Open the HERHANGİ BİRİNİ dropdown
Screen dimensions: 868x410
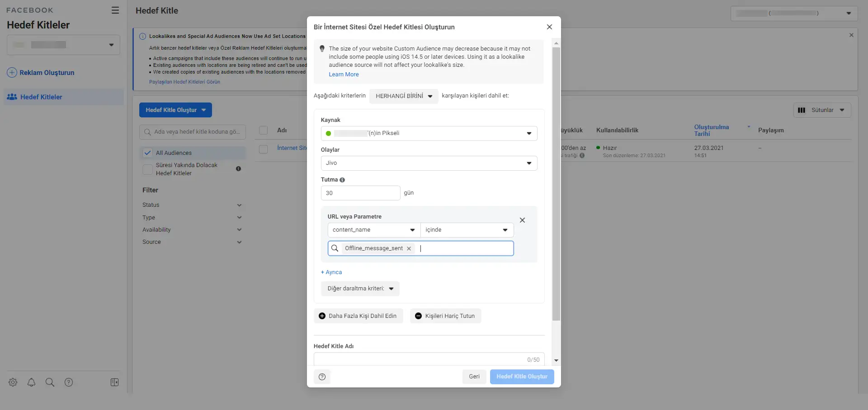click(403, 96)
